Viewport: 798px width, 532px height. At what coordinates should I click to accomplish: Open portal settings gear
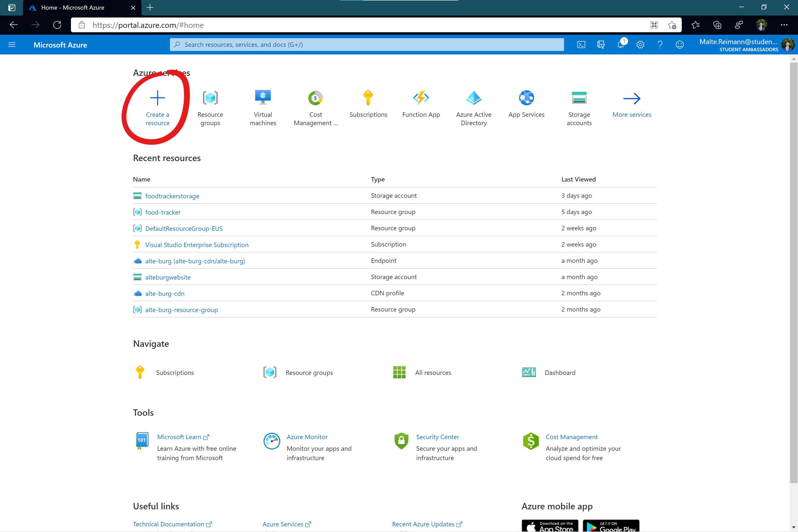coord(640,44)
